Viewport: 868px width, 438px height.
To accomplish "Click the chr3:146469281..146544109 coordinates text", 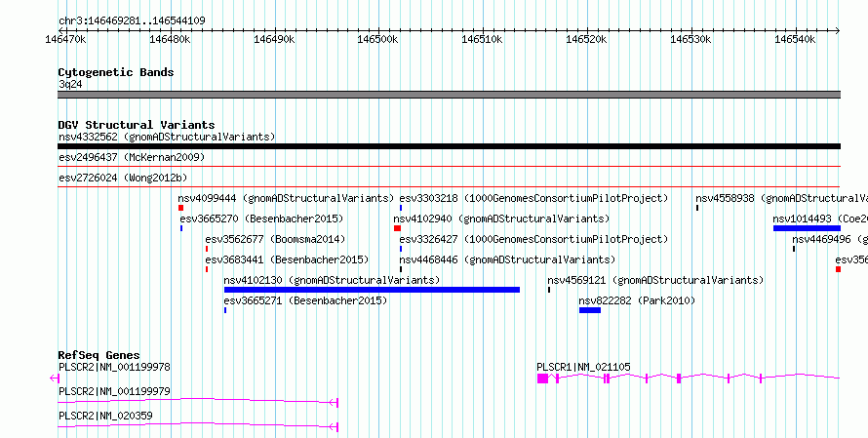I will [x=132, y=20].
